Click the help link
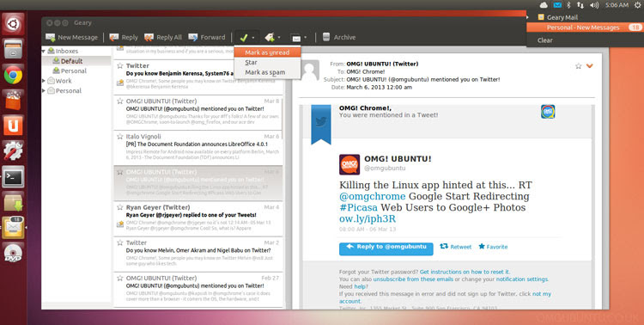 tap(360, 287)
